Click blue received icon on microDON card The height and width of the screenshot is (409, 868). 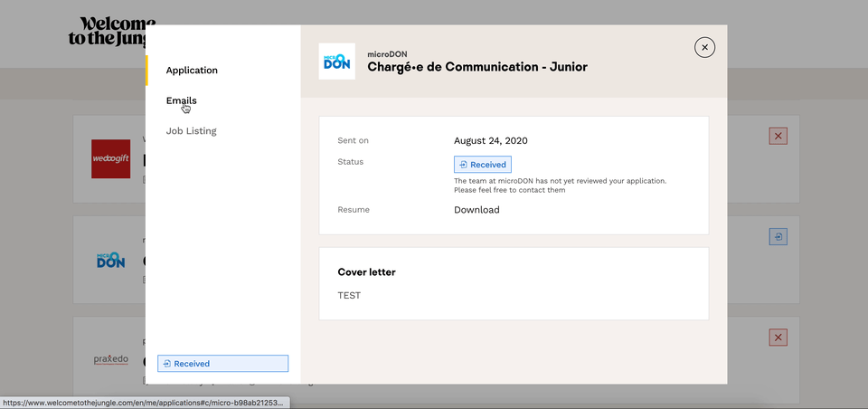778,236
